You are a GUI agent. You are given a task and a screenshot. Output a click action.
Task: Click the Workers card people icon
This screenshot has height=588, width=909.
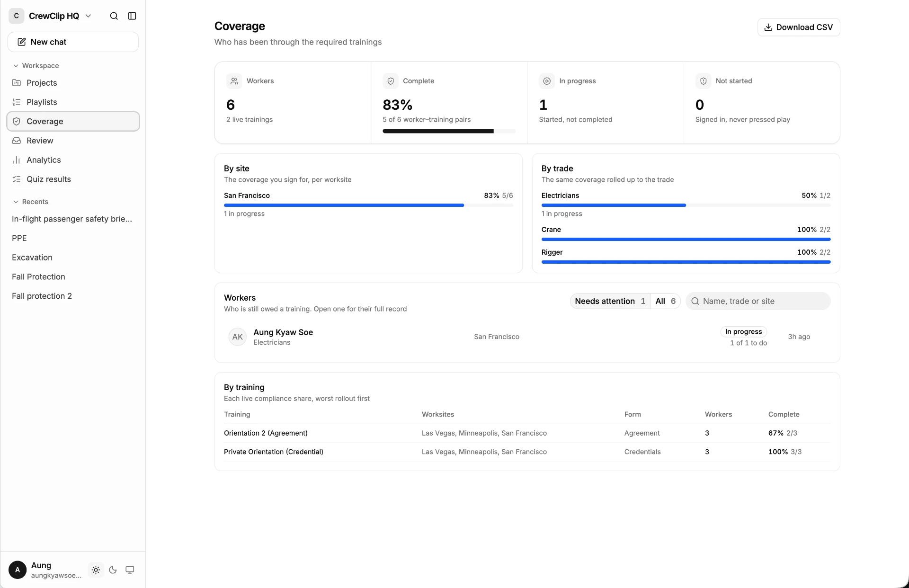coord(234,81)
